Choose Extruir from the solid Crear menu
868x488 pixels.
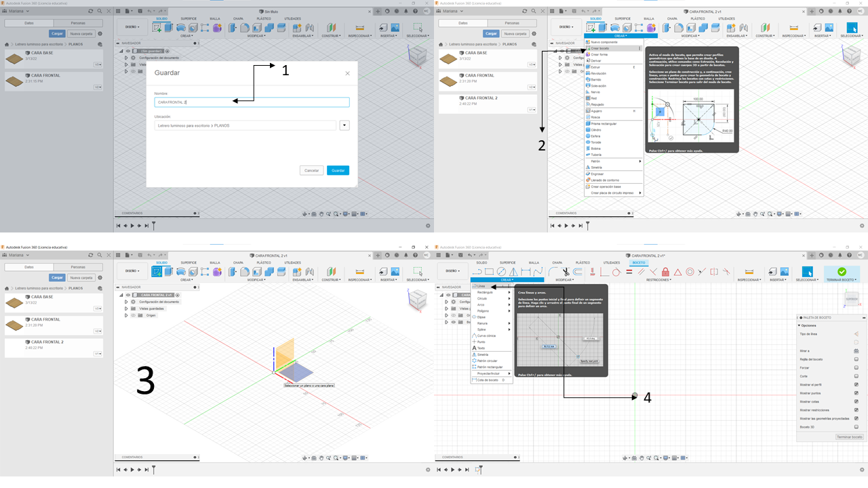(613, 67)
